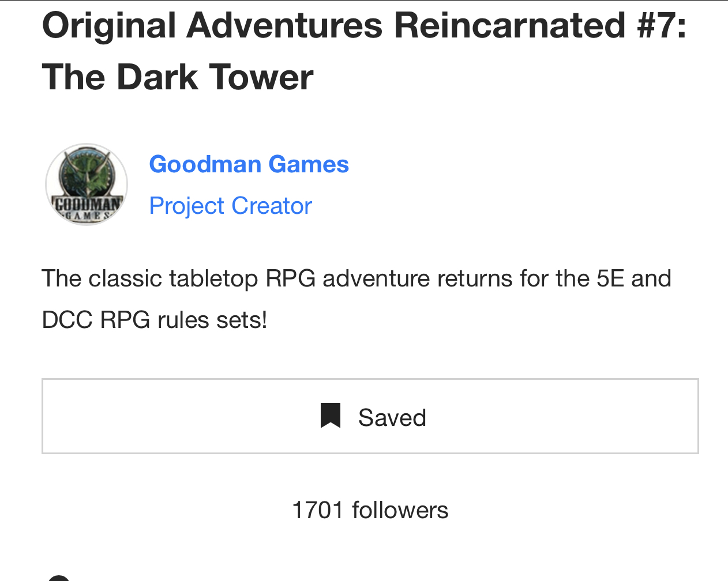728x581 pixels.
Task: Click the GOODMAN GAMES banner in the avatar
Action: click(x=87, y=209)
